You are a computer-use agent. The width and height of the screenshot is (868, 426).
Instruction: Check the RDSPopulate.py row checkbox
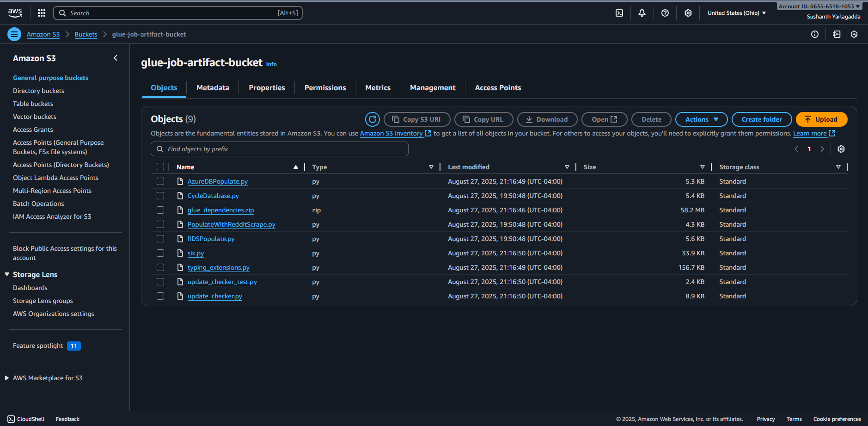[160, 239]
